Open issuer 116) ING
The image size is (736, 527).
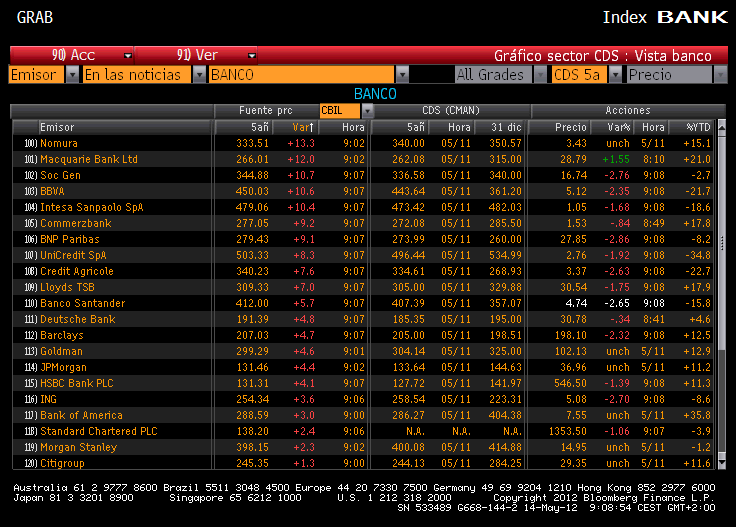pos(48,399)
